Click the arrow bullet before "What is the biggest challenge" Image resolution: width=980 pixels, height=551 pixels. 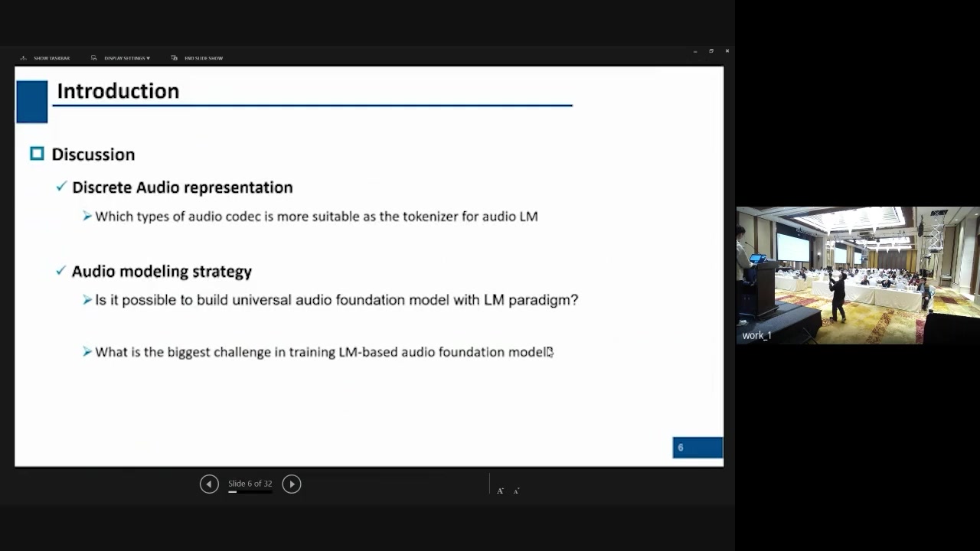point(87,352)
